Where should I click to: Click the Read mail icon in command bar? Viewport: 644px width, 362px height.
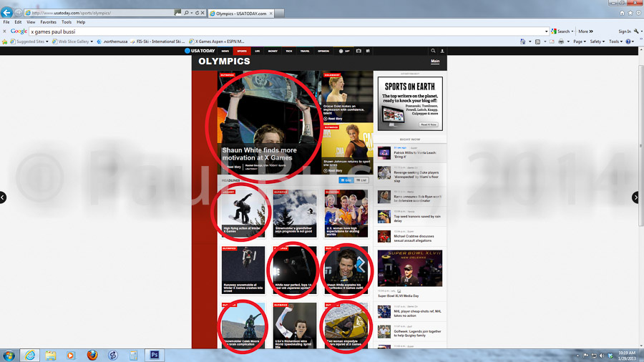(552, 41)
